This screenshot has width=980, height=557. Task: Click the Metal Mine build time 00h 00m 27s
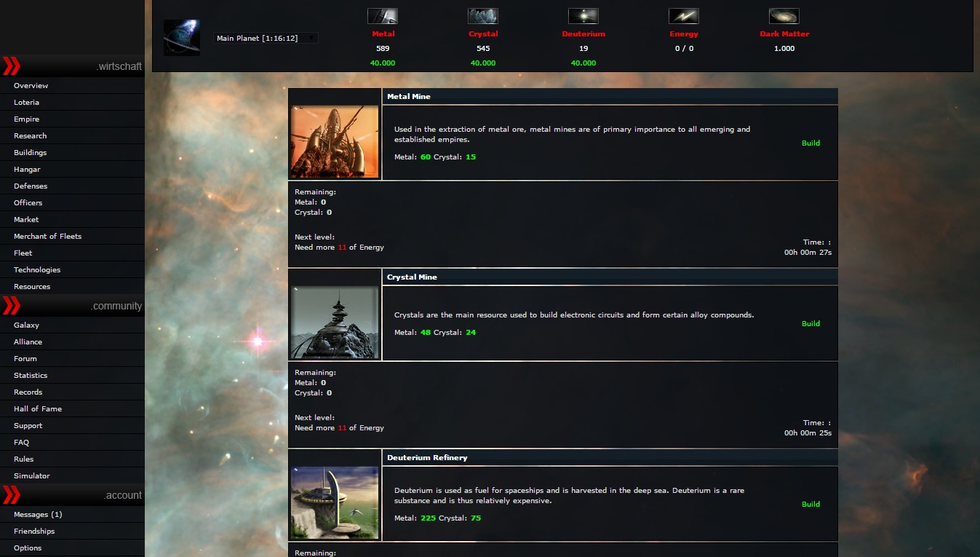[x=808, y=253]
